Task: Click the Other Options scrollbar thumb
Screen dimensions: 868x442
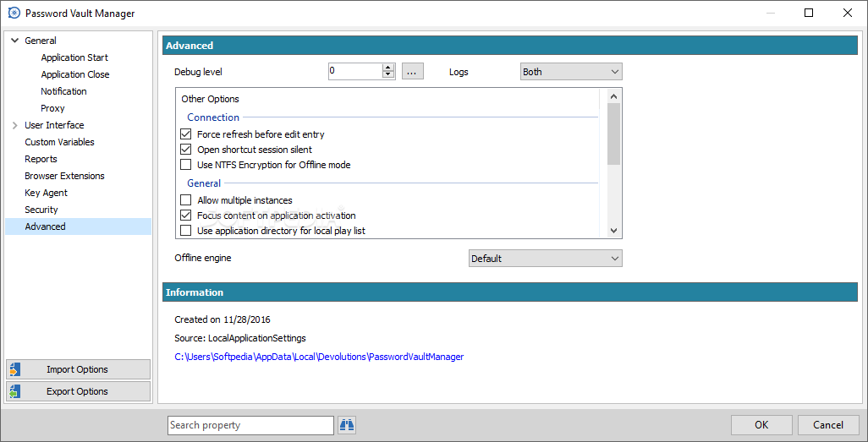Action: point(613,134)
